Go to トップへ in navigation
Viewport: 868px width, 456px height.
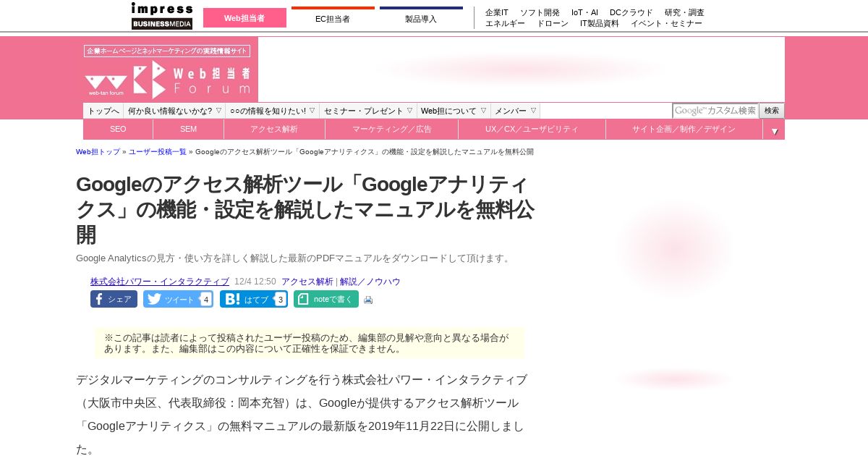point(103,111)
